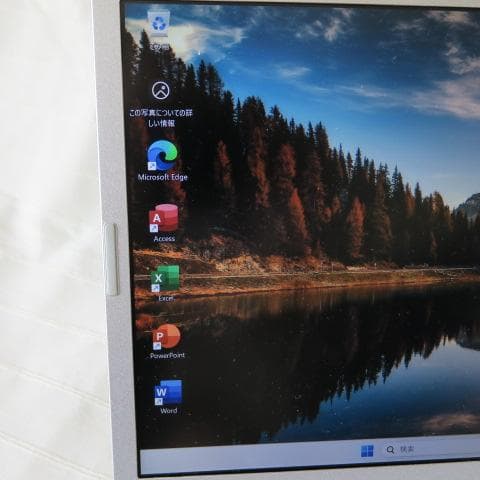Click the Access label under its icon

[164, 239]
